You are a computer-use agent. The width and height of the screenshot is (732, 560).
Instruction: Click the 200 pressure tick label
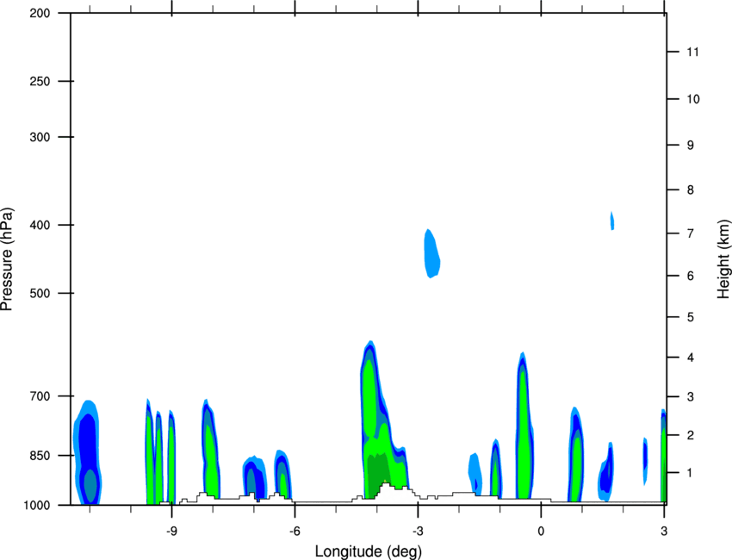click(x=40, y=13)
